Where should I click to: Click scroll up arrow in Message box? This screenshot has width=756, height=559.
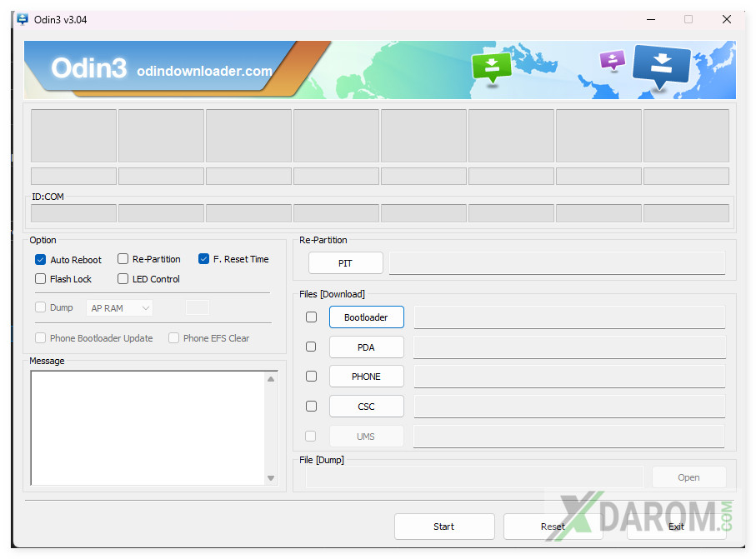click(271, 379)
